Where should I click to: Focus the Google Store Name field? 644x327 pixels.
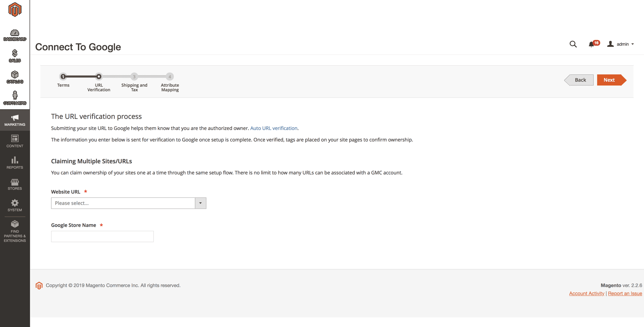click(102, 237)
